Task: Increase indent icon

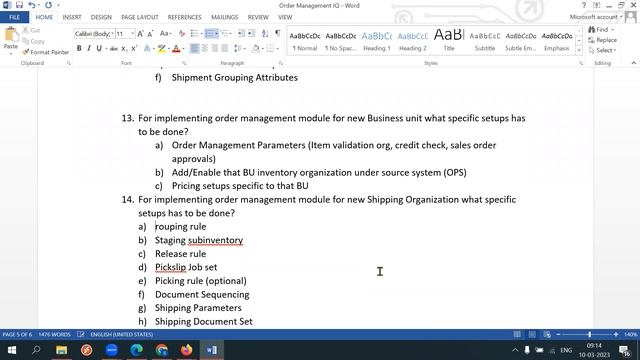Action: (251, 33)
